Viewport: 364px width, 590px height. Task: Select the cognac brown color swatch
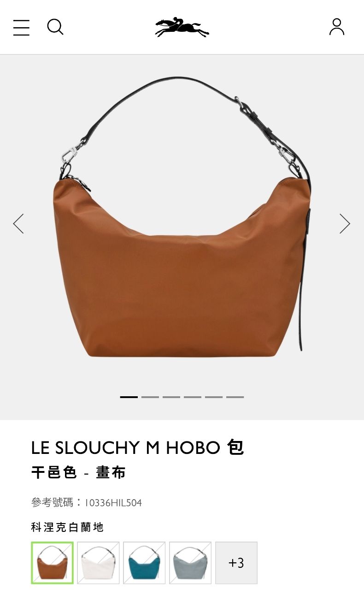(x=52, y=563)
